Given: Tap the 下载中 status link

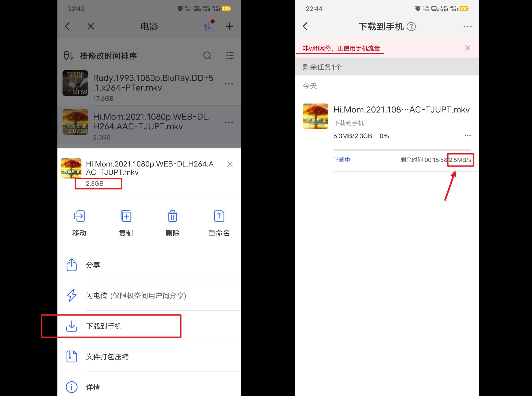Looking at the screenshot, I should pos(342,160).
